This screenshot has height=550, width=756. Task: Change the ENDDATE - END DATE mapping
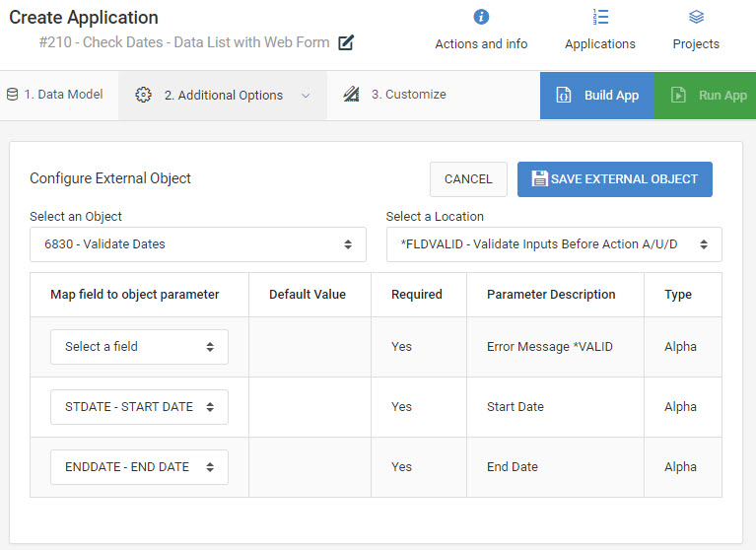139,467
